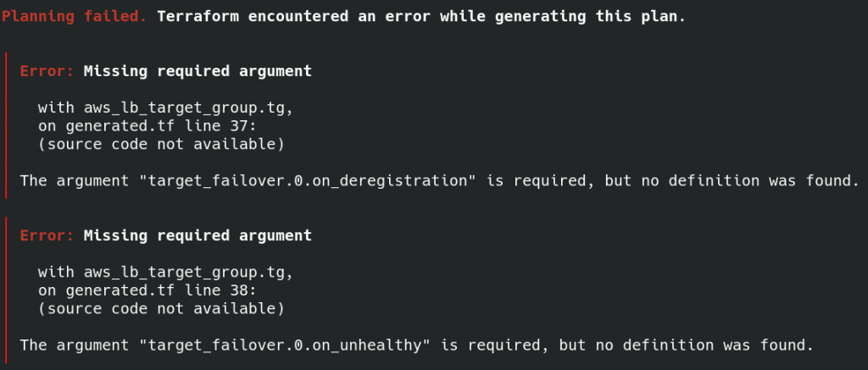Click "generated.tf line 37" reference
Screen dimensions: 868x370
[x=159, y=127]
